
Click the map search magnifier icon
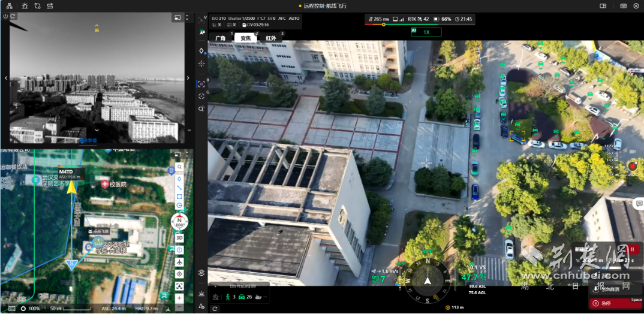pyautogui.click(x=179, y=167)
